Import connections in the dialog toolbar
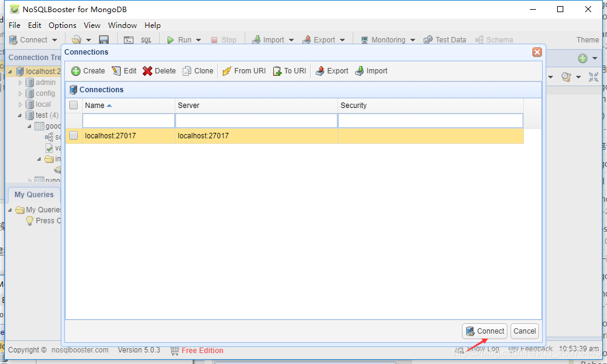 371,71
